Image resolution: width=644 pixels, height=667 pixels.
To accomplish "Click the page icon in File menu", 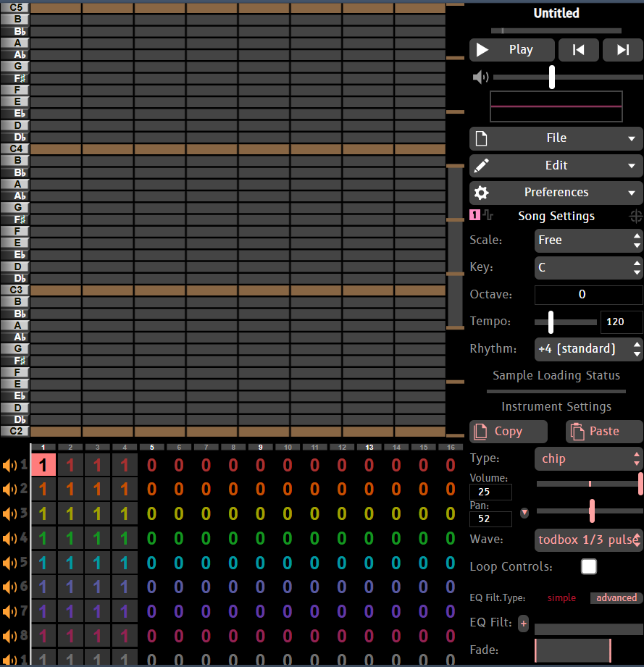I will click(481, 138).
